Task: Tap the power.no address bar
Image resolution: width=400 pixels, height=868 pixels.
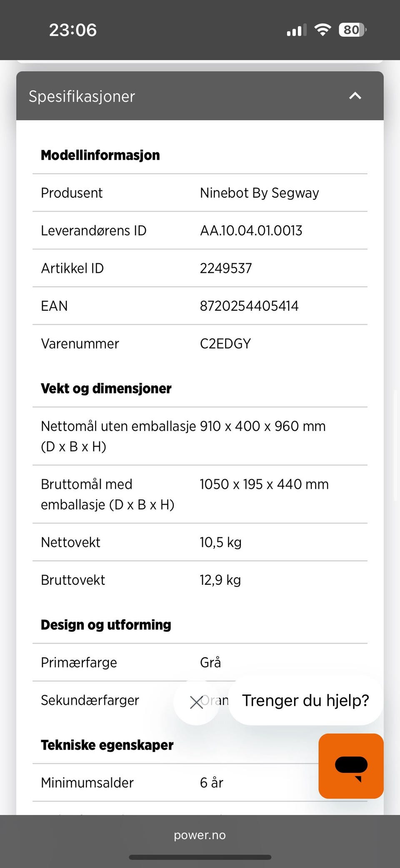Action: (200, 835)
